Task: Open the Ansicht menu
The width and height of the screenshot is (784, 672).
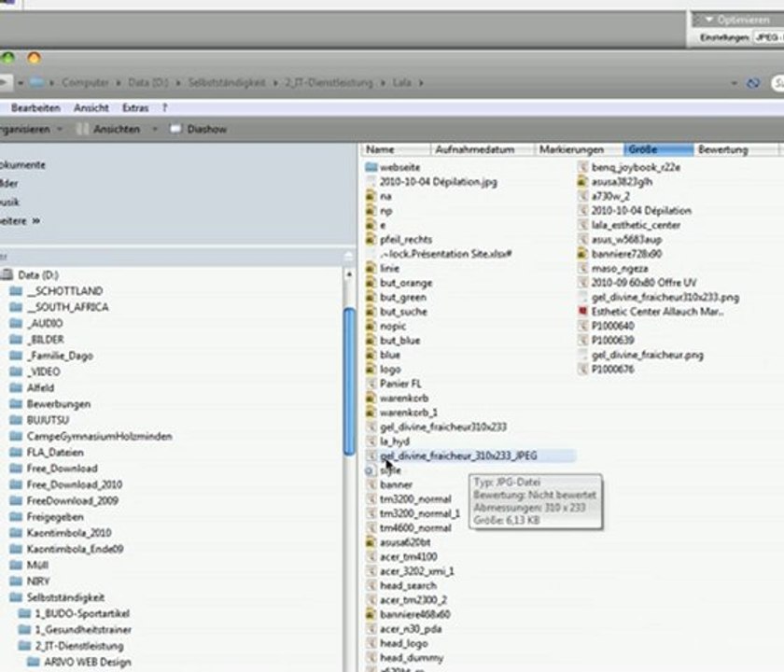Action: 91,108
